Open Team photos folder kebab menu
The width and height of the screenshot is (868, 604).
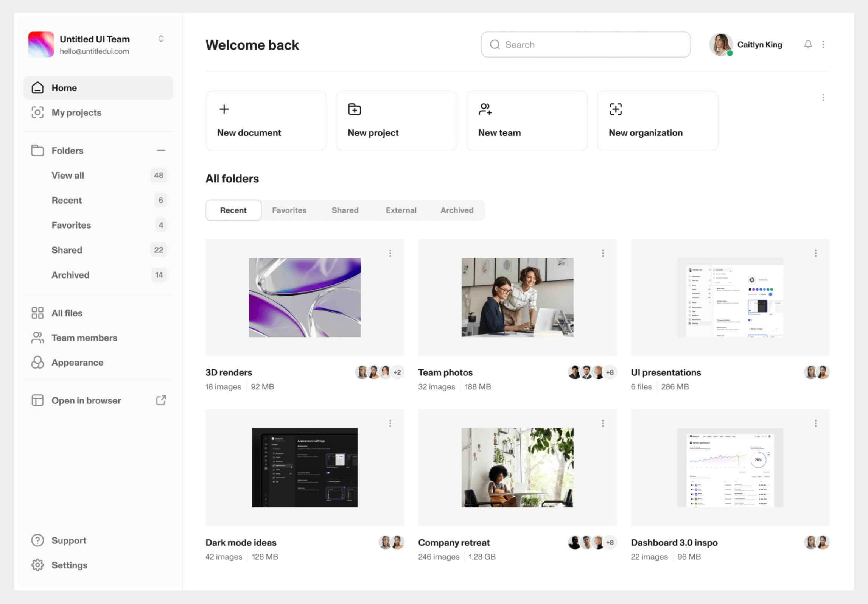click(603, 253)
